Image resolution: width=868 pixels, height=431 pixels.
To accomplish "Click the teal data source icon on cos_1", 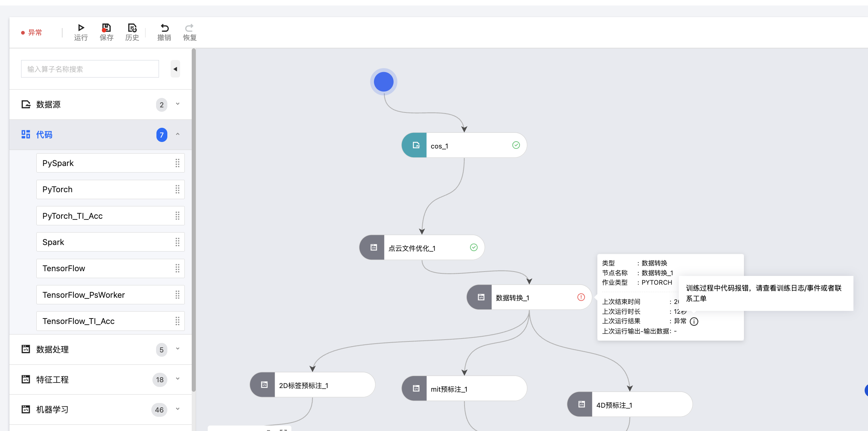I will (415, 145).
